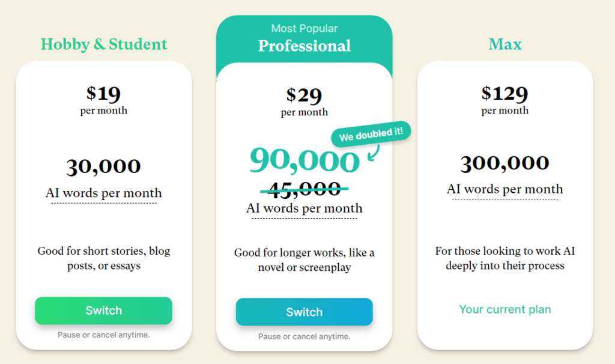Screen dimensions: 615x364
Task: Click the Max plan description text
Action: coord(504,258)
